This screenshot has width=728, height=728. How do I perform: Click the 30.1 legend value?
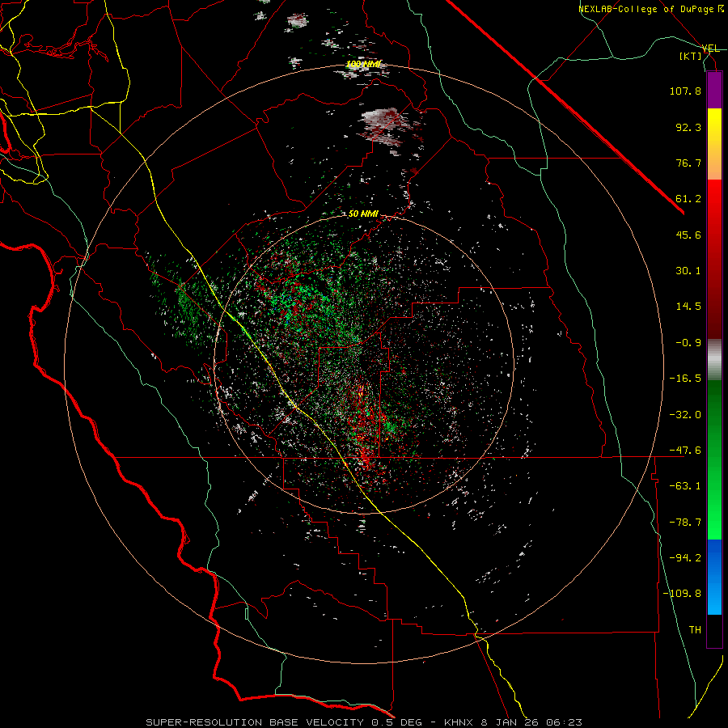pos(688,271)
